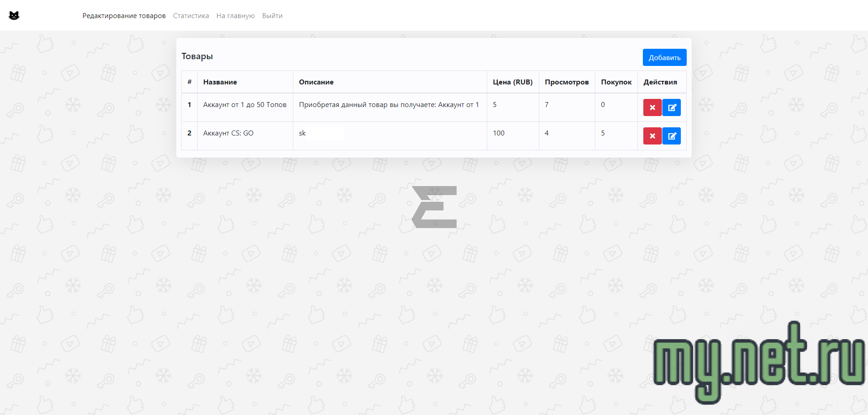Click the gray sigma logo in page center

pyautogui.click(x=434, y=207)
